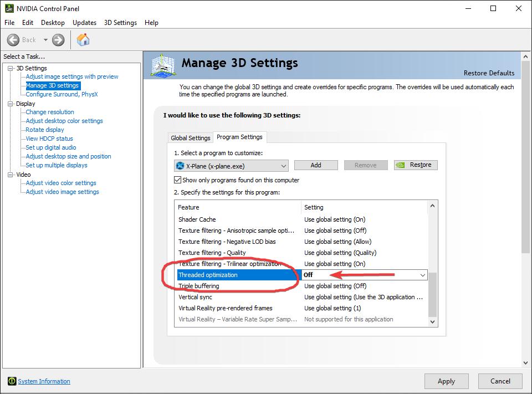Open the Threaded optimization setting dropdown
This screenshot has height=394, width=532.
point(423,275)
